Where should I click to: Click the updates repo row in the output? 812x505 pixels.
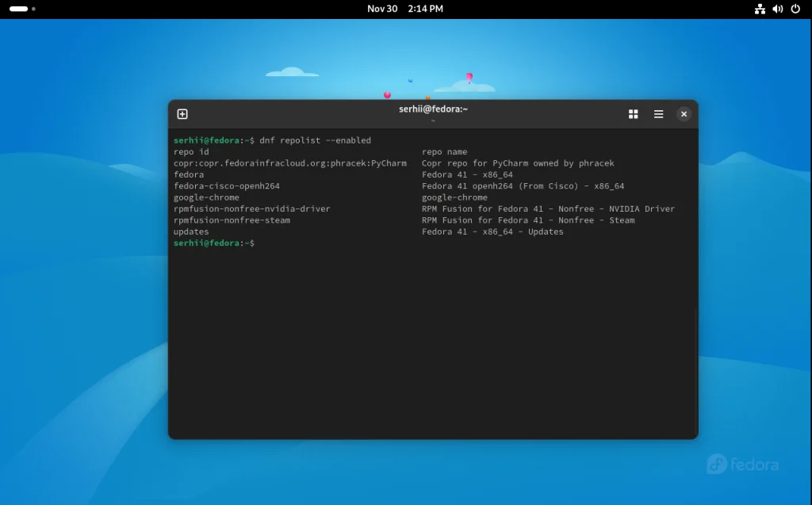click(x=190, y=231)
